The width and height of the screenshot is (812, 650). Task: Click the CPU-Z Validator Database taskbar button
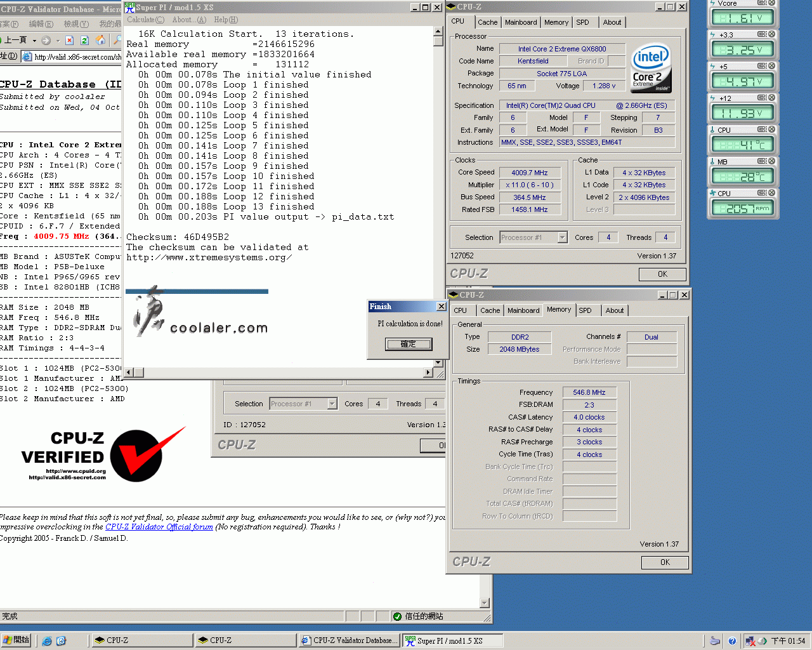[x=349, y=640]
